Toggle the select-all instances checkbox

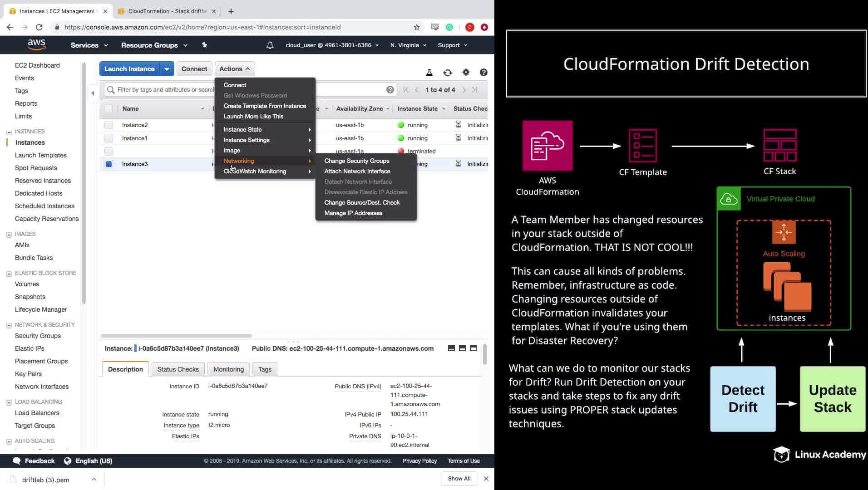pyautogui.click(x=108, y=109)
